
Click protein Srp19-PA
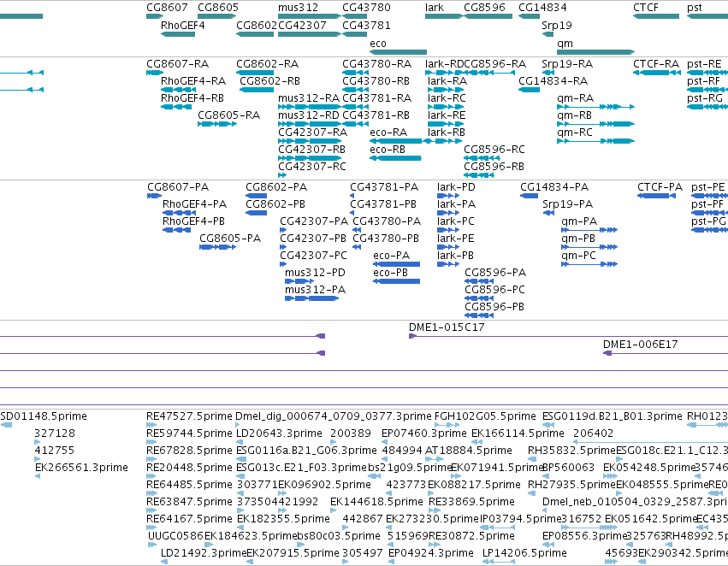[548, 213]
